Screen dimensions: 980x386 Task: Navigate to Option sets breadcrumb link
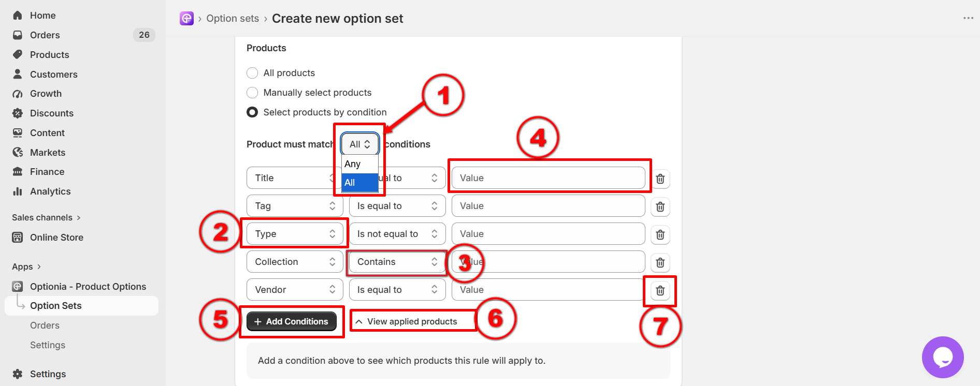[233, 18]
